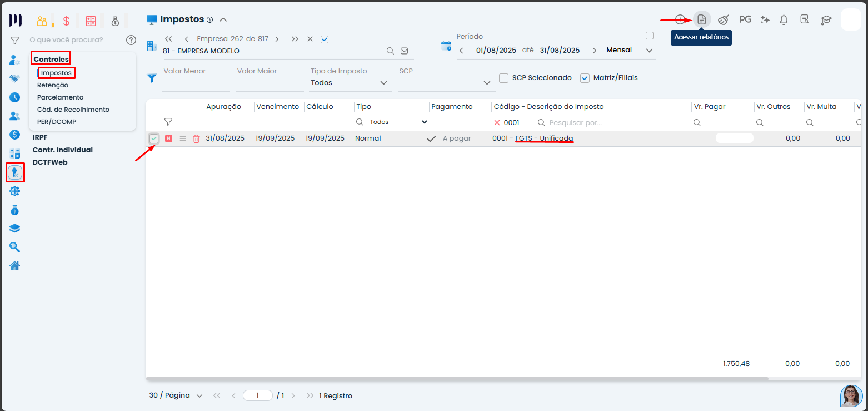
Task: Open the 30 / Página size dropdown
Action: [176, 395]
